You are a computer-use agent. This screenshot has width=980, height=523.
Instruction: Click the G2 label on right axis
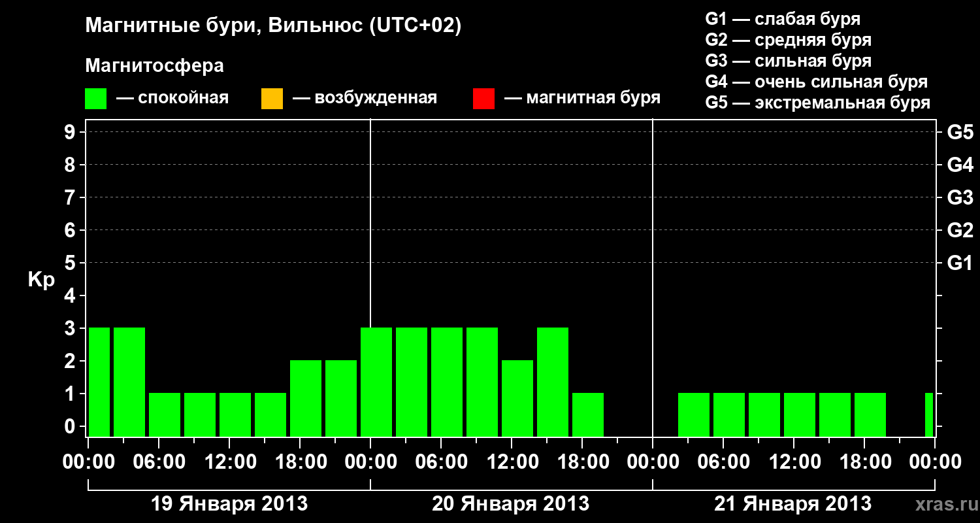(960, 230)
